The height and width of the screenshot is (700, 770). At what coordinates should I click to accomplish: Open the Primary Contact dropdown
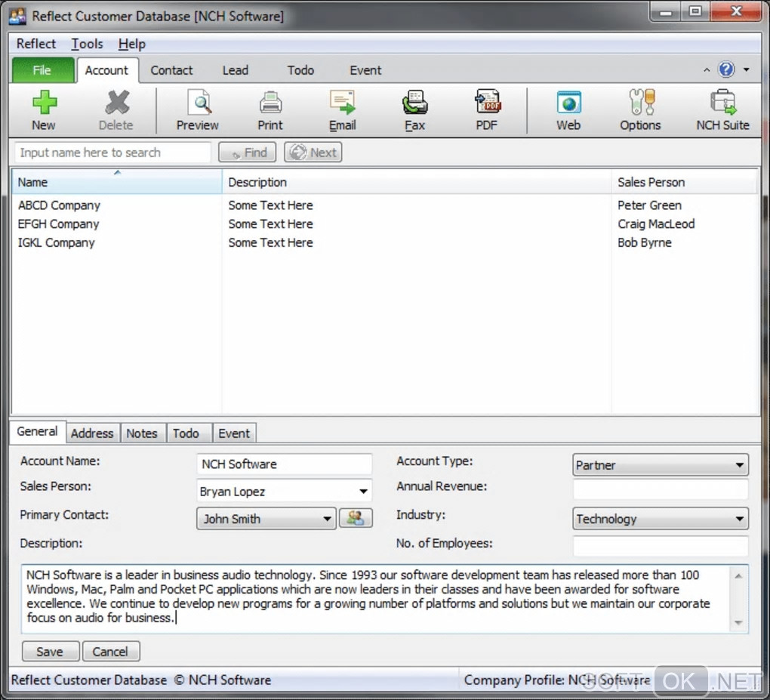click(x=327, y=519)
